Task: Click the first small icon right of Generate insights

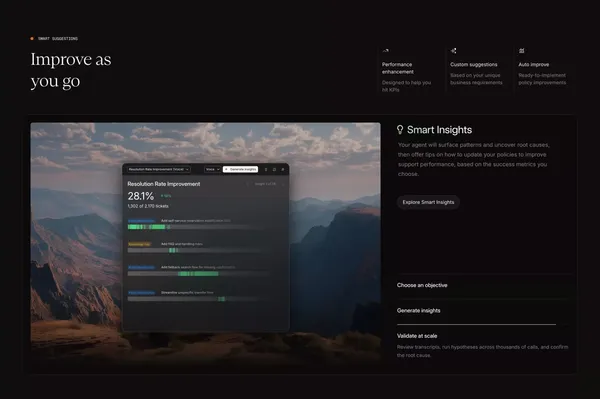Action: pos(266,169)
